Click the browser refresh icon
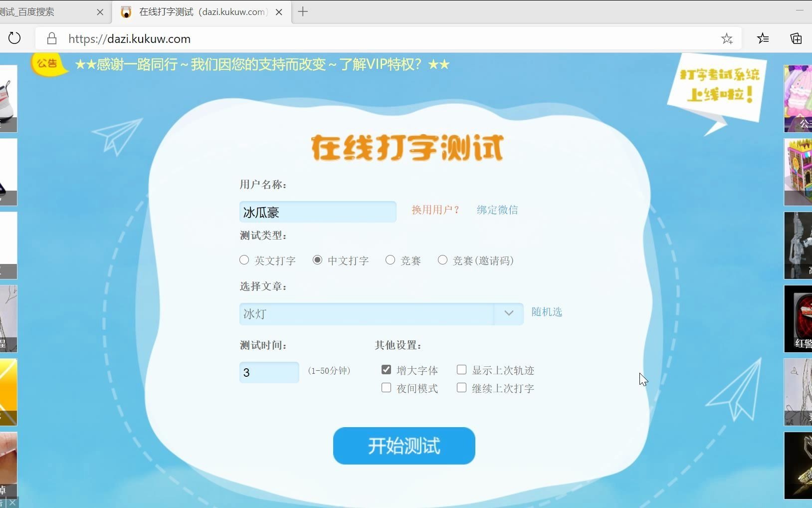The height and width of the screenshot is (508, 812). click(14, 38)
